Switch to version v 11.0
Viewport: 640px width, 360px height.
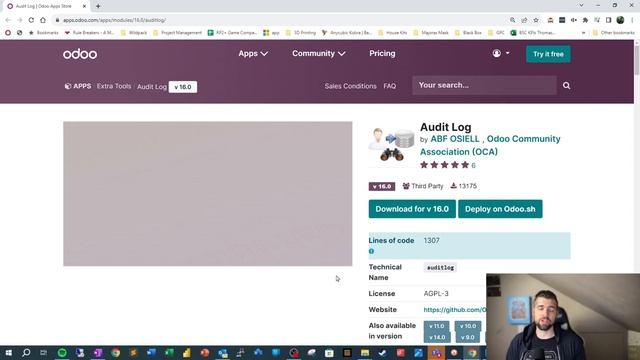(x=436, y=326)
